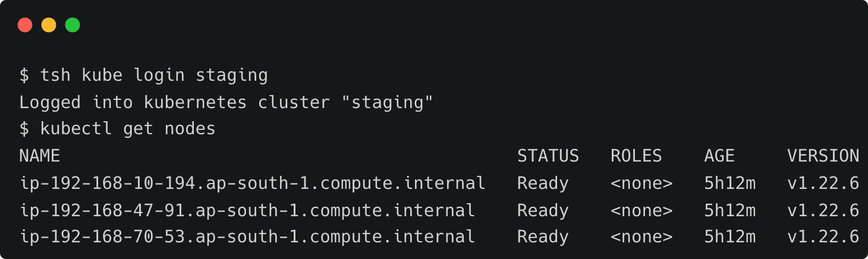
Task: Click v1.22.6 version of the ip-192-168-10-194 node
Action: [x=823, y=183]
